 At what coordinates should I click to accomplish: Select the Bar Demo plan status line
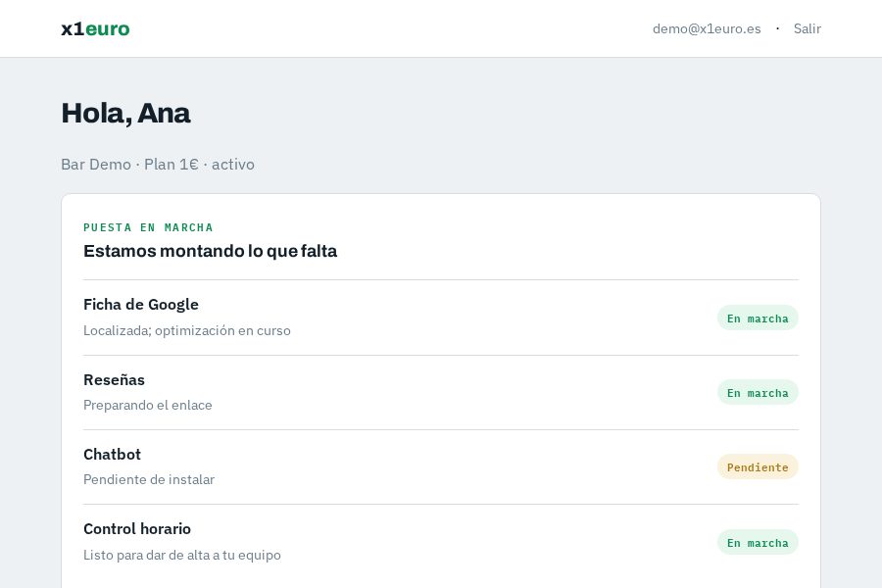pos(158,165)
